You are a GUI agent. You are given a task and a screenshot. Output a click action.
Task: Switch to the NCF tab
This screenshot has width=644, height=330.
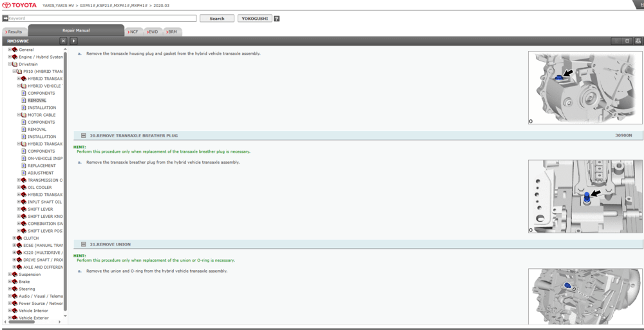point(133,32)
